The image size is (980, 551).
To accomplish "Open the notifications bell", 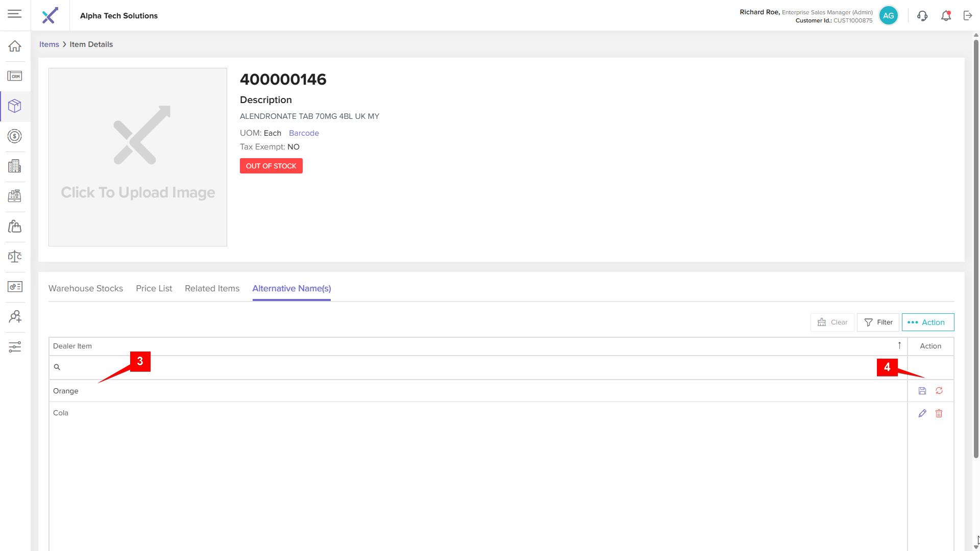I will point(946,16).
